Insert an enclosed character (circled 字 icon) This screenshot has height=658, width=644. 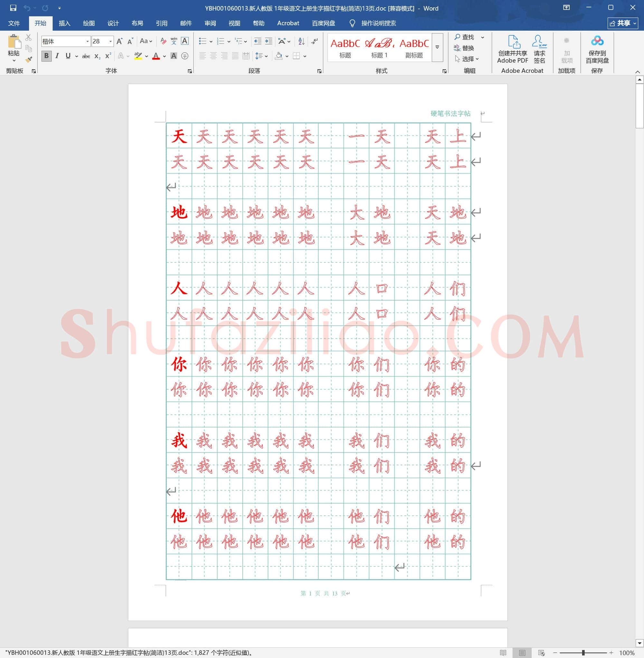click(185, 56)
